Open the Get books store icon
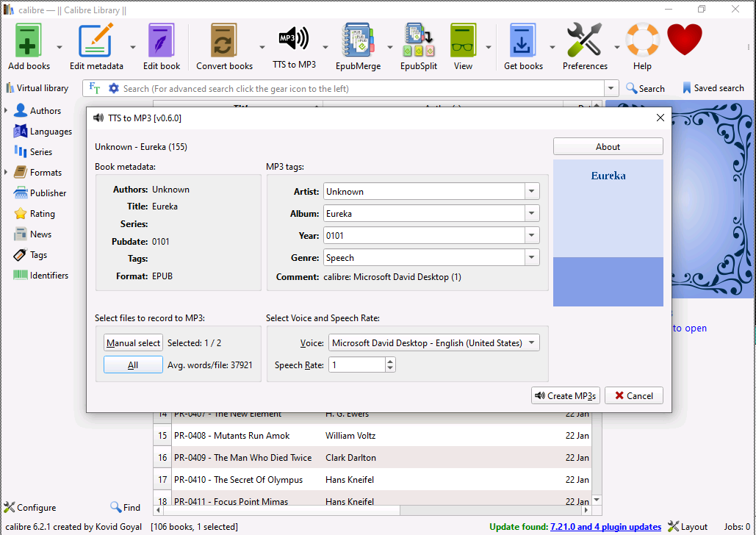This screenshot has width=756, height=535. (523, 41)
